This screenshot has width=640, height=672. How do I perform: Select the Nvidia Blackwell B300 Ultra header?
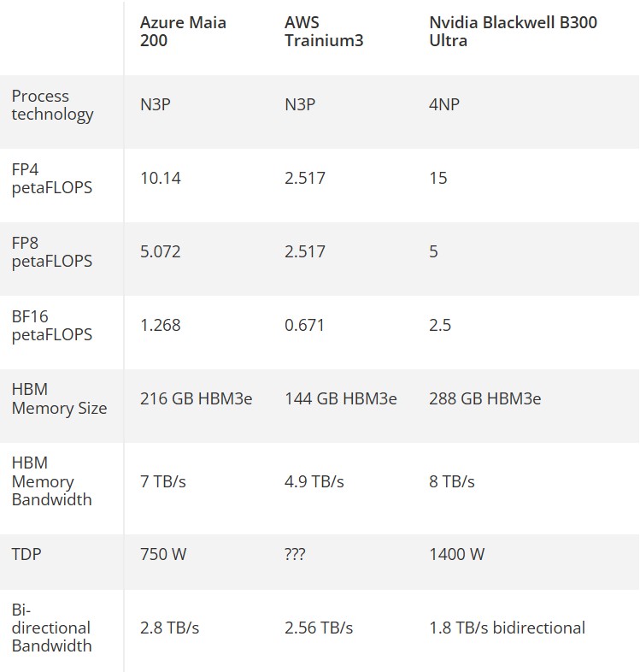(513, 31)
